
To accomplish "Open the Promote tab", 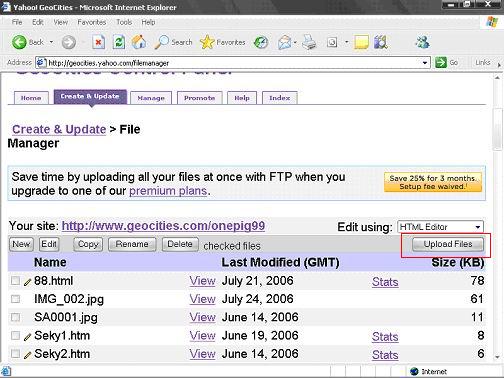I will pos(199,98).
